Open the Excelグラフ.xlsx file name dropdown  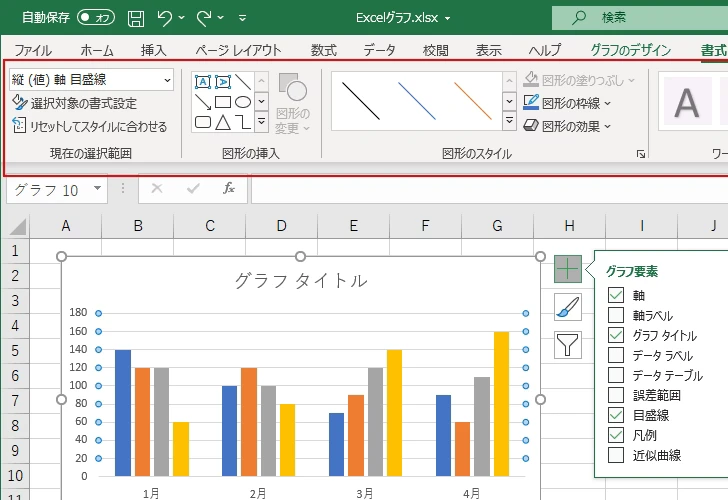(x=448, y=19)
